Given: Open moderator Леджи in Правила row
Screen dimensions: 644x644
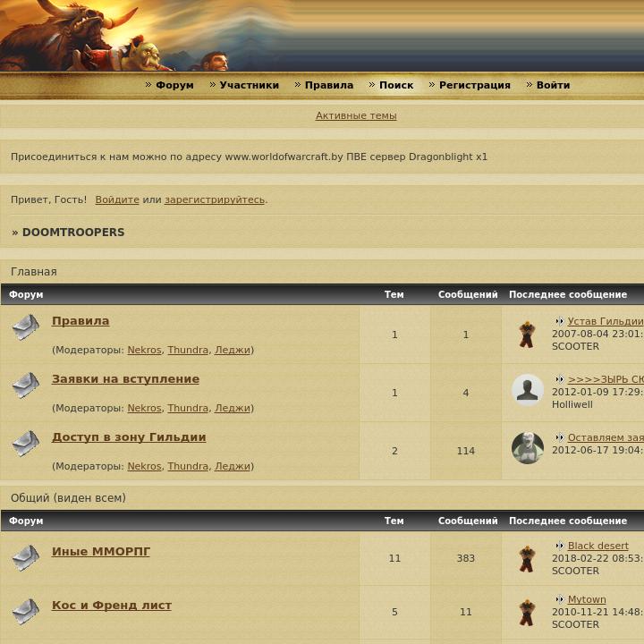Looking at the screenshot, I should click(x=233, y=350).
